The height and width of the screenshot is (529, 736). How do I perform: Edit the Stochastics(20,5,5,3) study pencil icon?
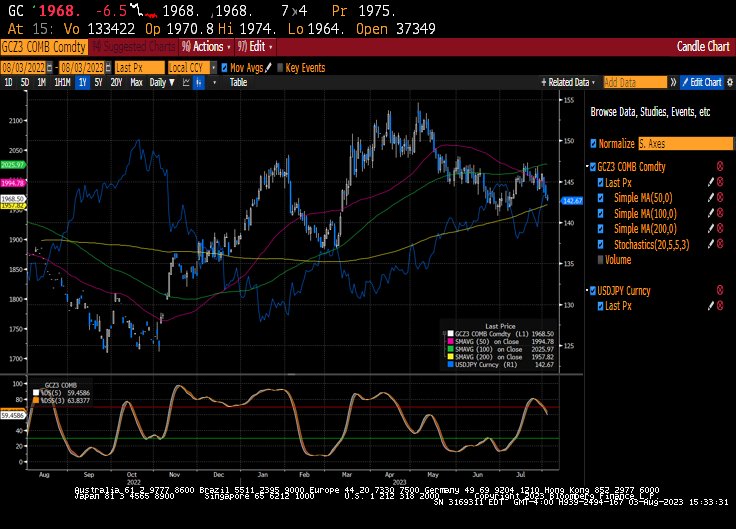click(711, 244)
